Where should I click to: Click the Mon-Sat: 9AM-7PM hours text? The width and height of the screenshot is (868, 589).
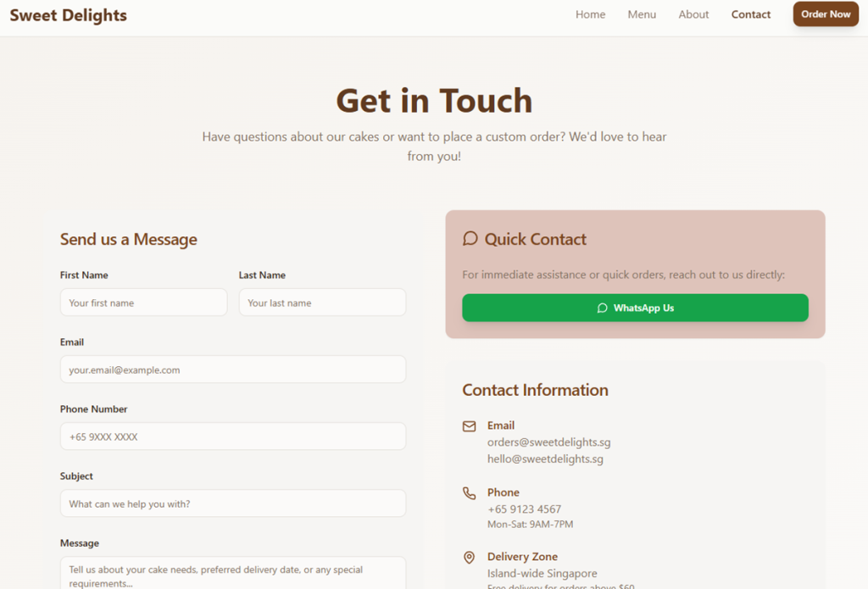click(x=531, y=525)
